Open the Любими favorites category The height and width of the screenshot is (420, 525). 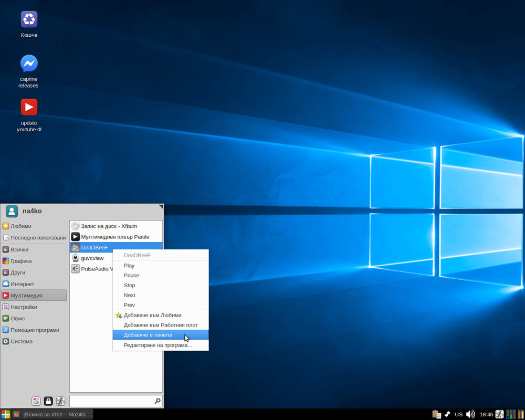click(34, 226)
